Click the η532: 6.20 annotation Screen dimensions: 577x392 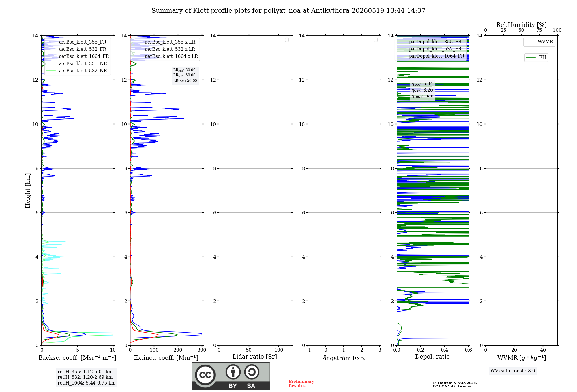coord(422,90)
